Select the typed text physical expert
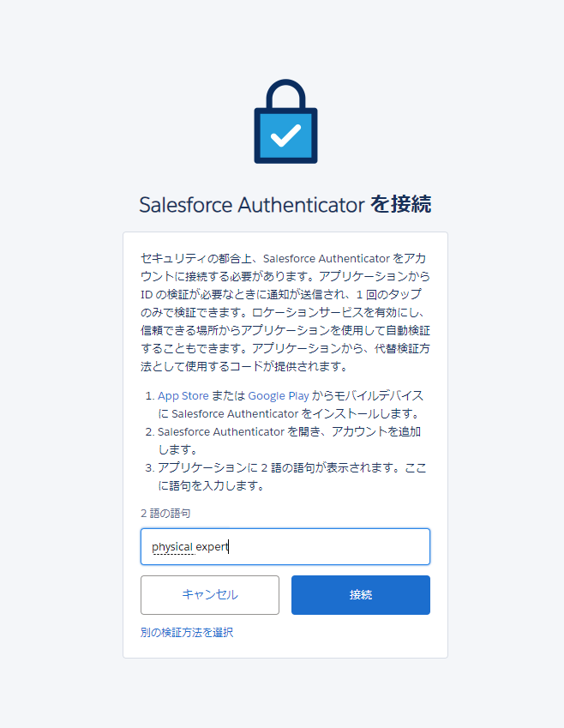Screen dimensions: 564x728 (193, 547)
